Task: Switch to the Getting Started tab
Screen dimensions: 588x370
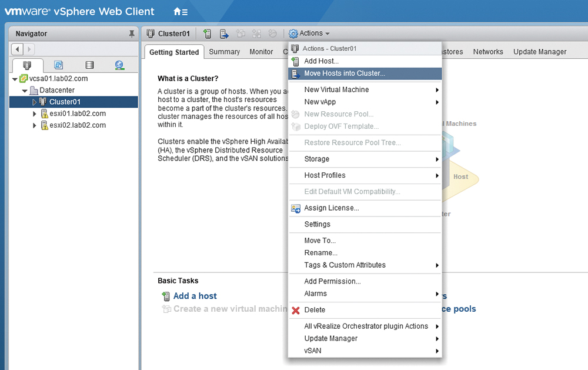Action: click(174, 52)
